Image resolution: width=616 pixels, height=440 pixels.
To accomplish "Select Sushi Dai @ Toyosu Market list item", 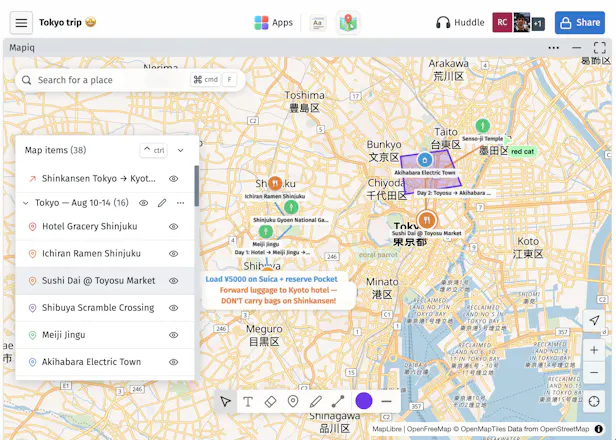I will 105,280.
